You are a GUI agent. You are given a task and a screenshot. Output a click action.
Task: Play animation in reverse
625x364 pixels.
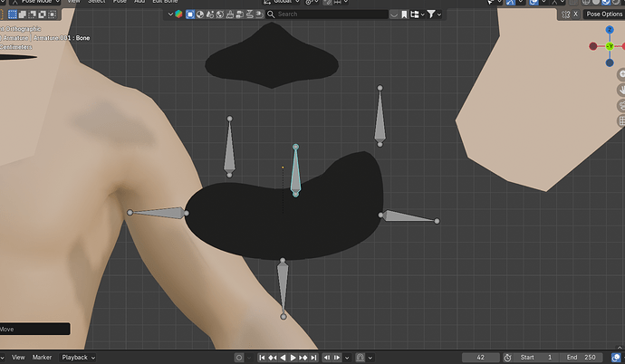pyautogui.click(x=283, y=358)
